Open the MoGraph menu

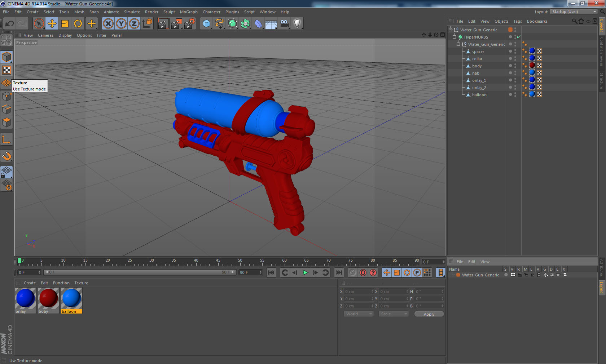[x=189, y=12]
